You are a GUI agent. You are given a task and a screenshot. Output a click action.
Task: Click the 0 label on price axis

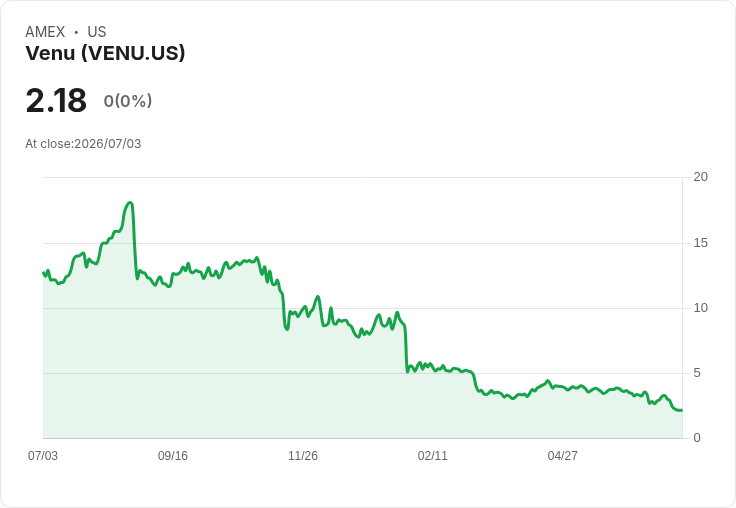pos(697,438)
